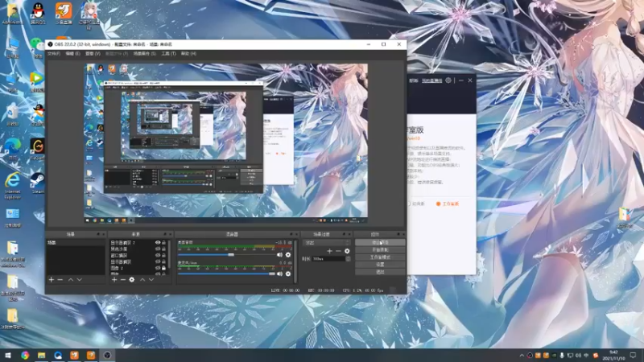Click the 开始录制 button
The height and width of the screenshot is (362, 644).
tap(380, 250)
